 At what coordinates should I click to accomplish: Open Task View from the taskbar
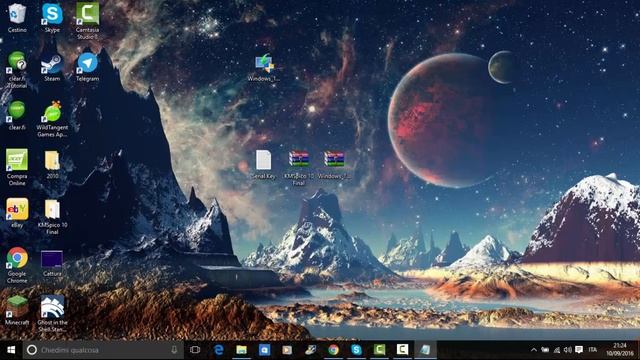tap(195, 350)
